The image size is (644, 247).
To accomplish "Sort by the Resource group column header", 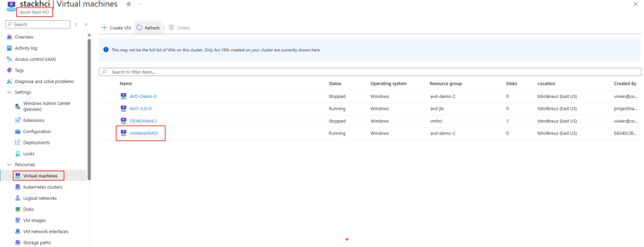I will [x=446, y=84].
